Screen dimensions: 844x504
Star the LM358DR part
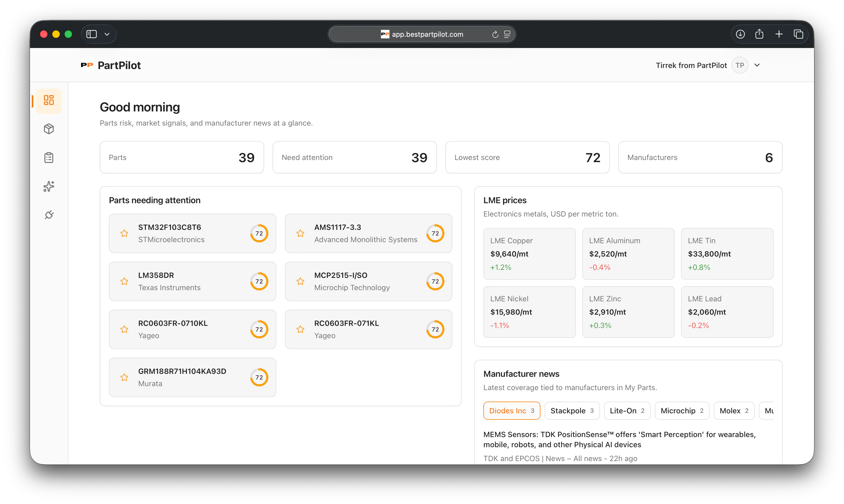124,281
